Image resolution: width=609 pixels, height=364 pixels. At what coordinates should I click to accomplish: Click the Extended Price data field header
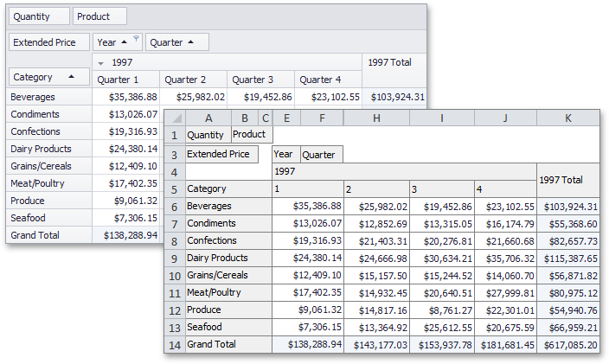point(49,42)
